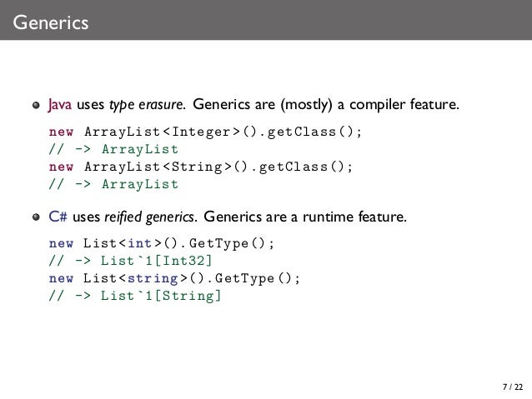
Task: Click the blue int keyword in code
Action: [139, 243]
